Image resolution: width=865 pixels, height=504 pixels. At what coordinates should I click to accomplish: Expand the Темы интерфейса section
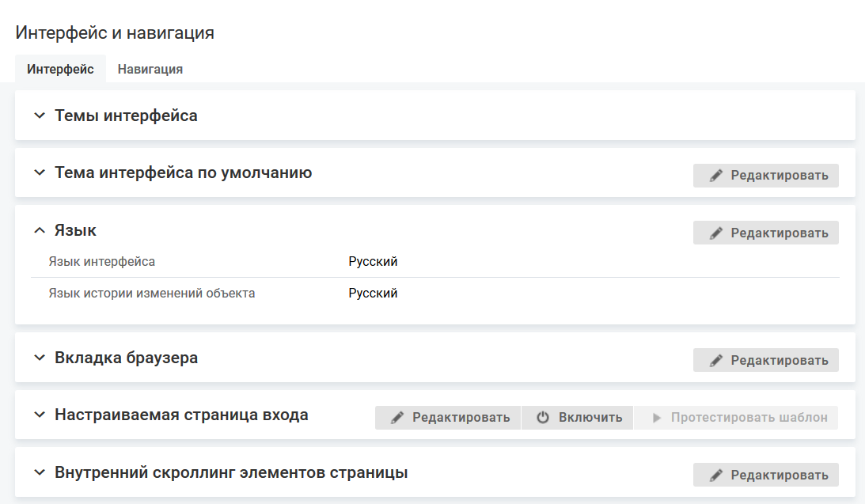pyautogui.click(x=40, y=116)
